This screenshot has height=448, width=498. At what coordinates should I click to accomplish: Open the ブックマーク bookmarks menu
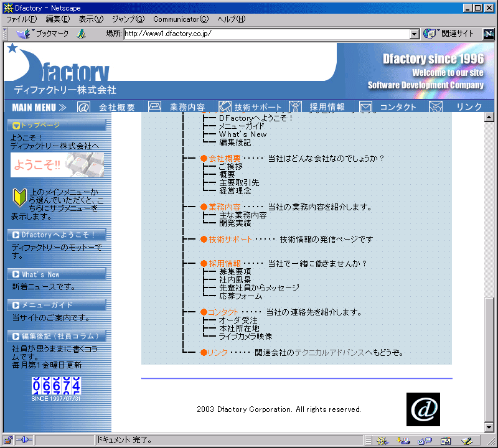point(44,34)
